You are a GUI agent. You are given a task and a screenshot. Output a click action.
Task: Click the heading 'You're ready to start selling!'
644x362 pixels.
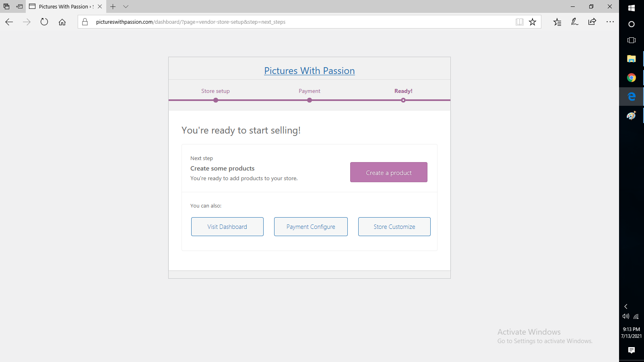241,130
